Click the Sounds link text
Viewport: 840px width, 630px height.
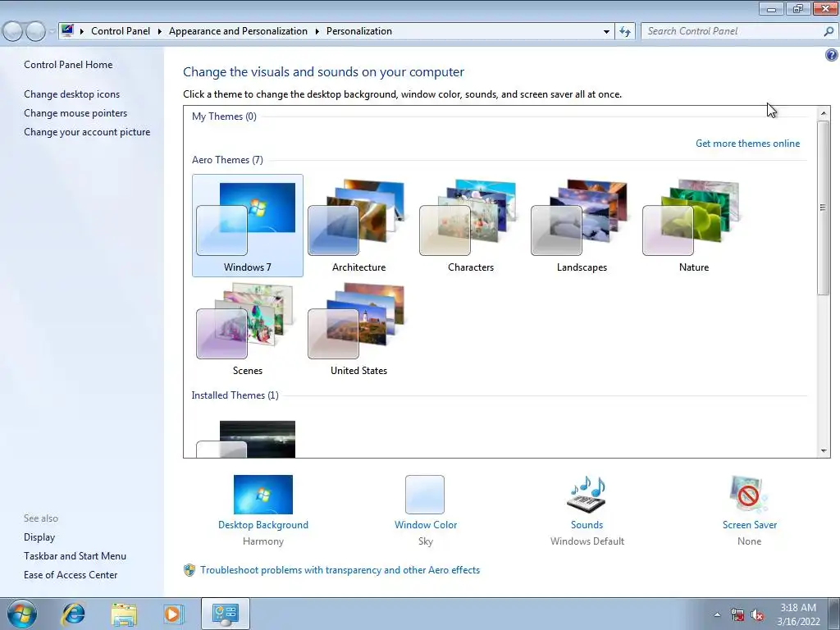click(587, 525)
